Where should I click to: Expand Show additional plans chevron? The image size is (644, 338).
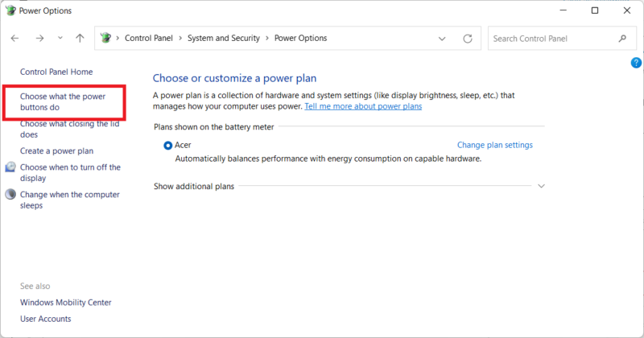[x=541, y=186]
